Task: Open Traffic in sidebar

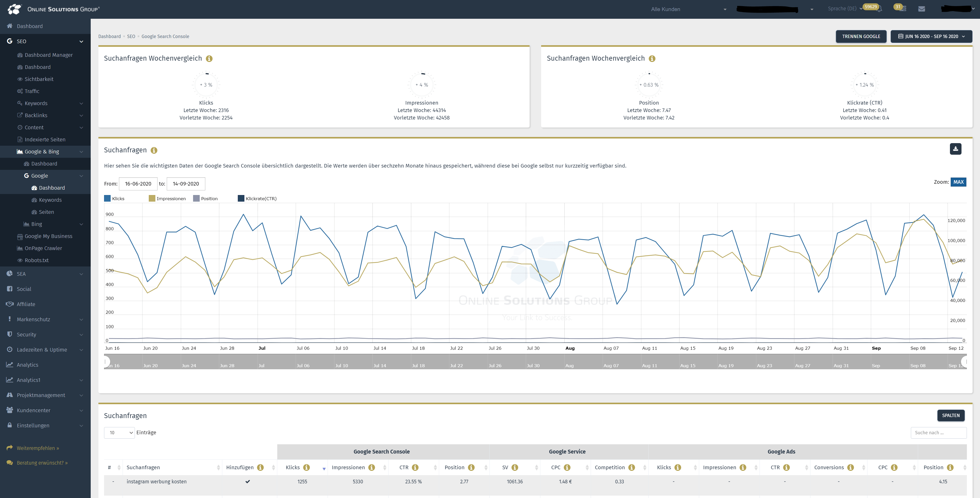Action: (32, 91)
